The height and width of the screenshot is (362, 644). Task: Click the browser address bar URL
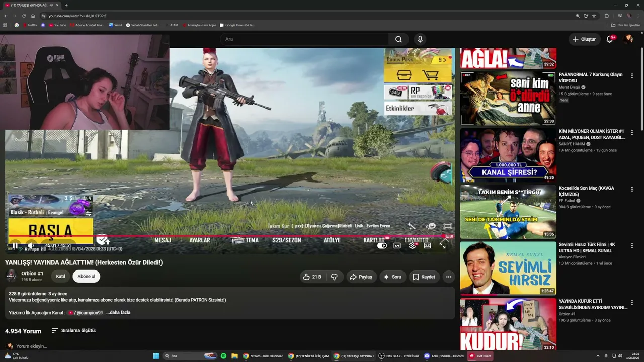point(77,16)
